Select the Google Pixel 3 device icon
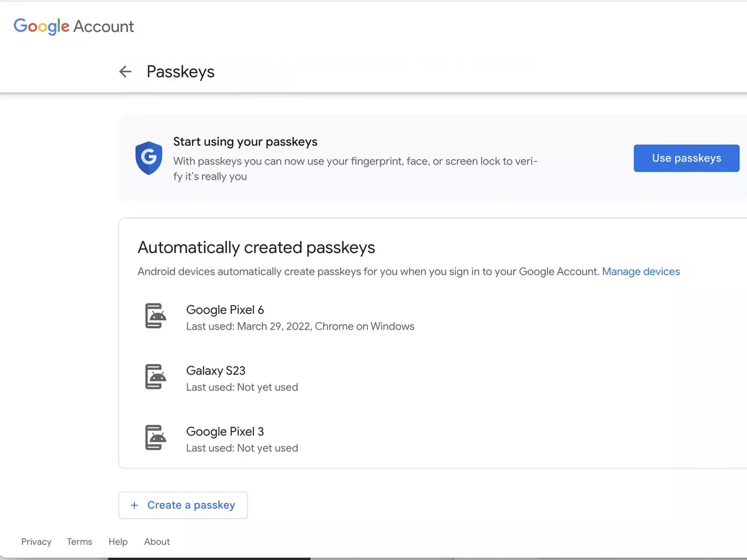 pos(156,437)
